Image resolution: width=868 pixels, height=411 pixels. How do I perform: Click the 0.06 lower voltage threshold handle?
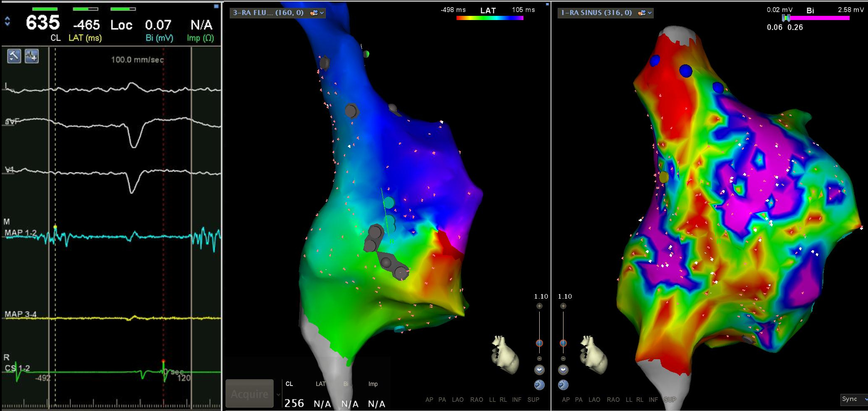coord(784,18)
